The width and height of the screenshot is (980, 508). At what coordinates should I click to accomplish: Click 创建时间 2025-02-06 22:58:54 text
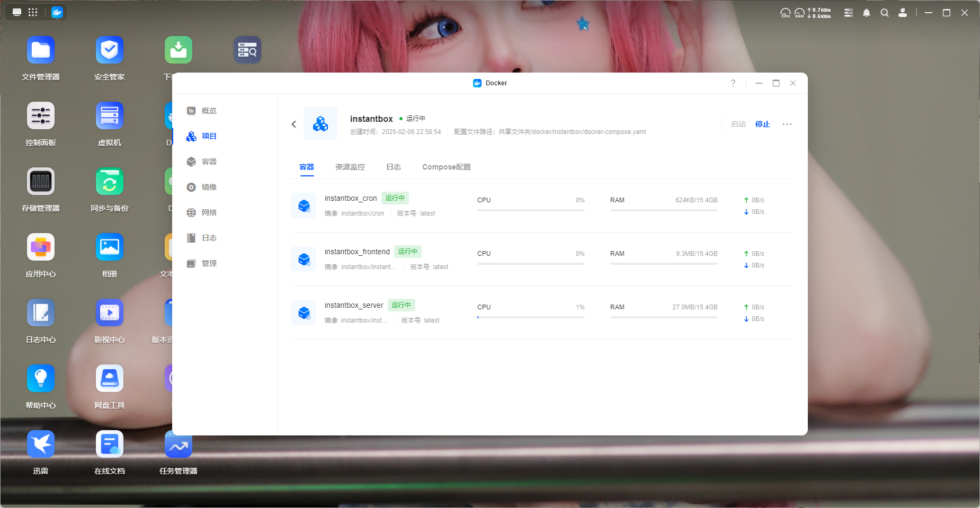(396, 132)
